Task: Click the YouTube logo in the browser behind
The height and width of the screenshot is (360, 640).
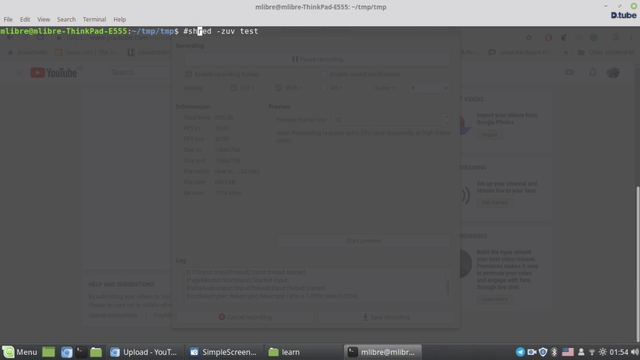Action: tap(53, 73)
